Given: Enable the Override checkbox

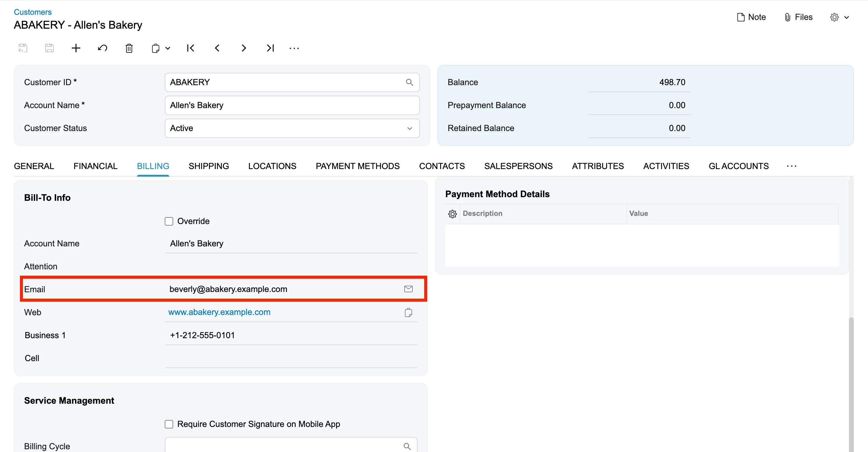Looking at the screenshot, I should pos(169,221).
